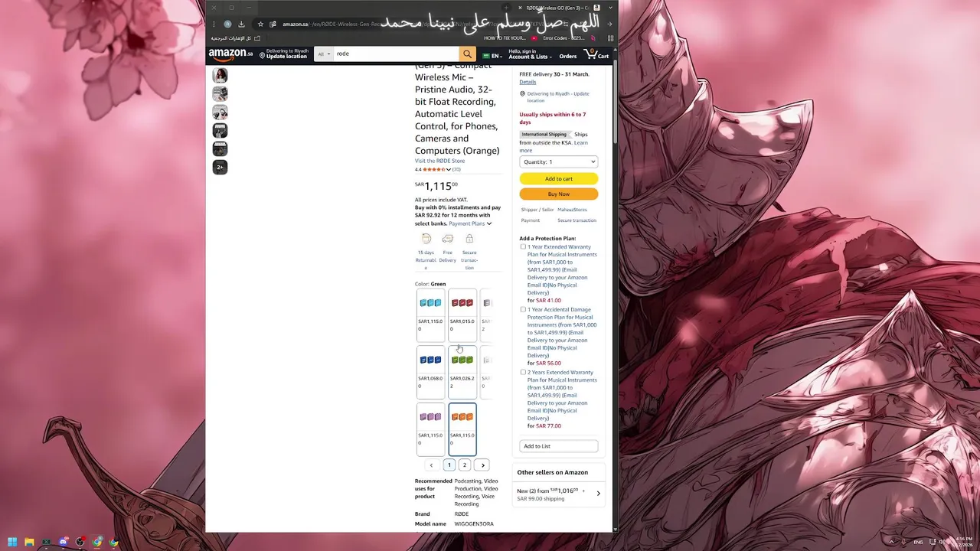The image size is (980, 551).
Task: Open Discord from the taskbar
Action: click(63, 543)
